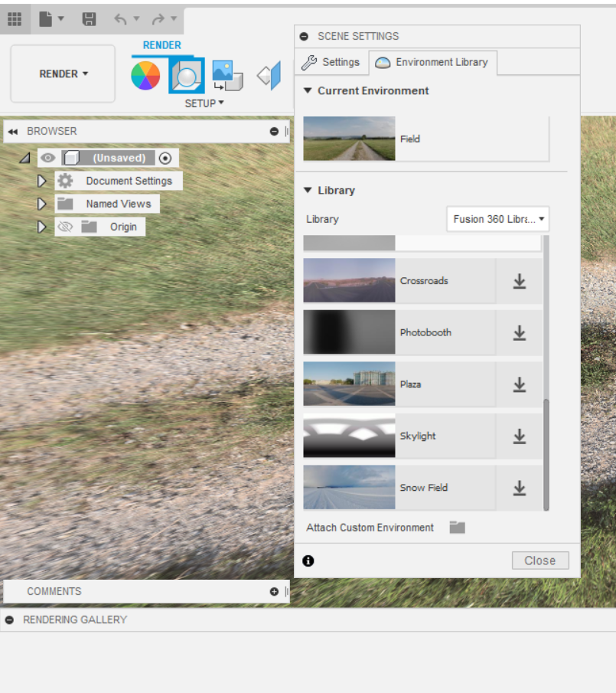The width and height of the screenshot is (616, 693).
Task: Select the Snow Field environment thumbnail
Action: pos(349,487)
